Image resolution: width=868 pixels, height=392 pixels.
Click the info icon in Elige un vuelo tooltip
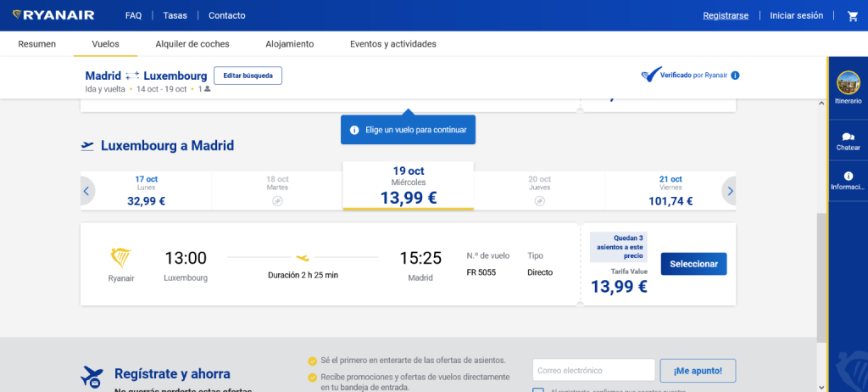(355, 130)
